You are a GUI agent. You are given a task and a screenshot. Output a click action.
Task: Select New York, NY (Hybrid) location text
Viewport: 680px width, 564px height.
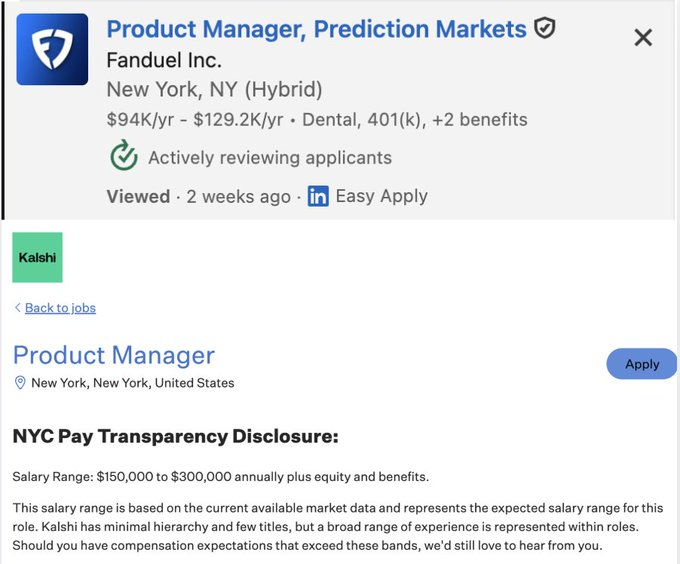214,90
